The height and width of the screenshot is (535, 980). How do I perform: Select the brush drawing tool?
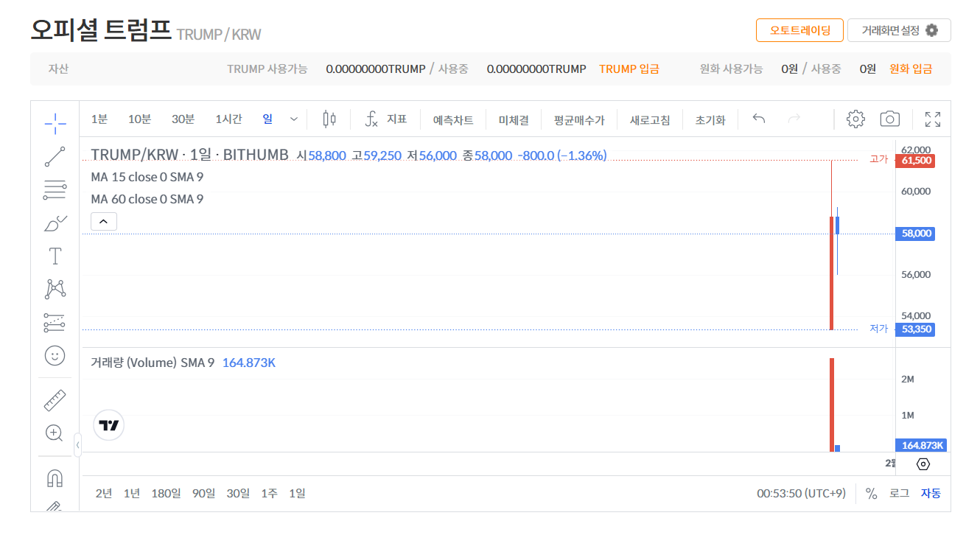click(x=55, y=223)
